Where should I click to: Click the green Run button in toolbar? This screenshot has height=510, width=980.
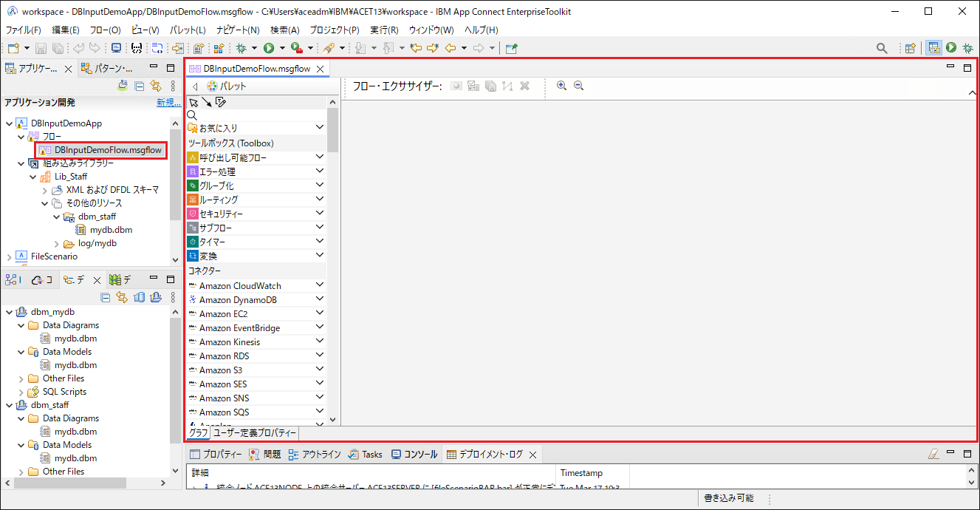point(269,48)
